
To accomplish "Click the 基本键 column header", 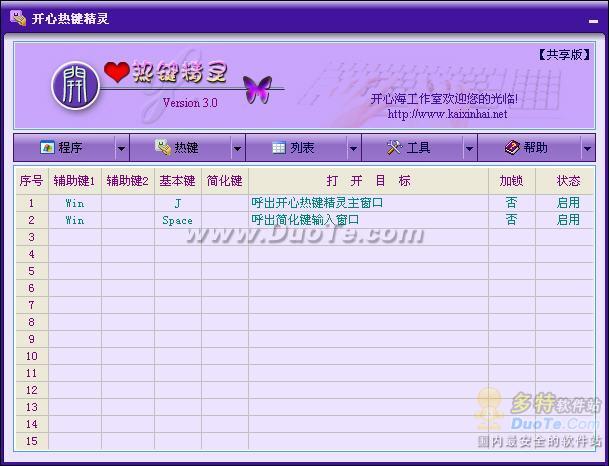I will [x=177, y=181].
